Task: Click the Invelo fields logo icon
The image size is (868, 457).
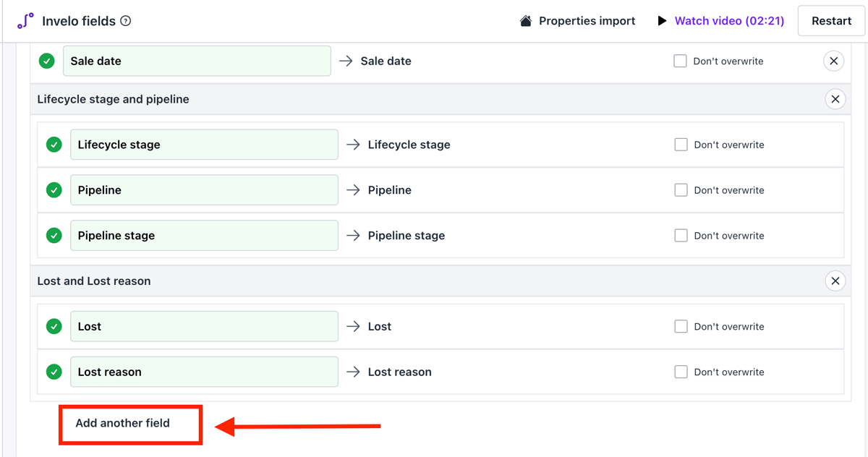Action: 25,21
